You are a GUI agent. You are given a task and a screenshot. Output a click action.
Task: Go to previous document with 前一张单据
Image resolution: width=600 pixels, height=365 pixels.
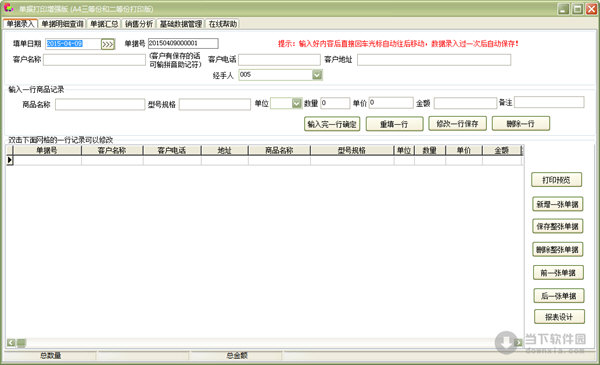[558, 273]
